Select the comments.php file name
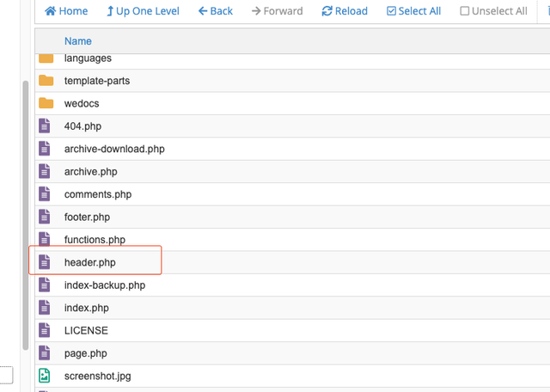The height and width of the screenshot is (392, 550). [x=98, y=194]
